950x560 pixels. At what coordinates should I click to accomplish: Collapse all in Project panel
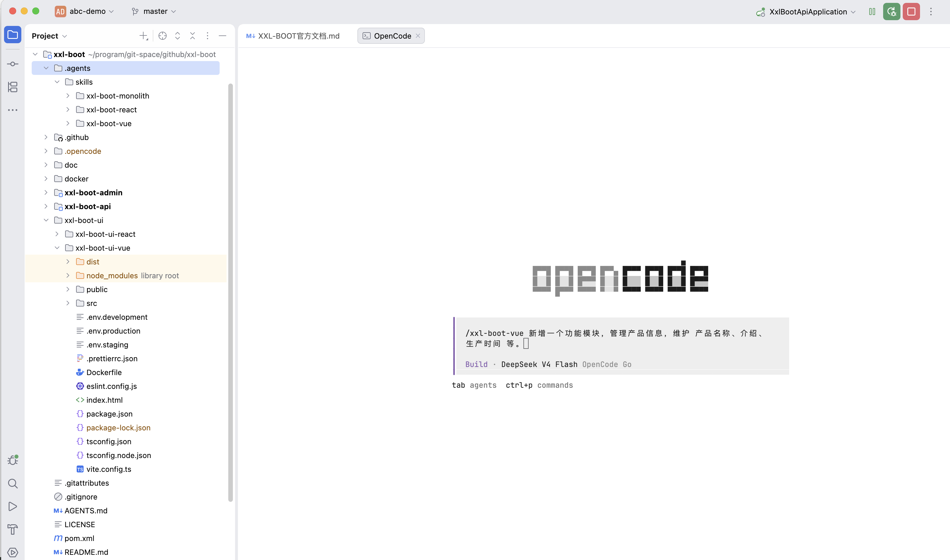pyautogui.click(x=193, y=36)
